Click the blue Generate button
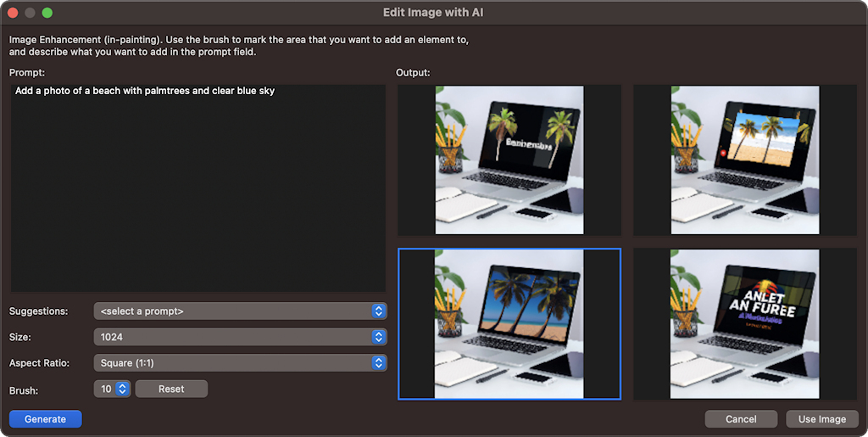This screenshot has width=868, height=437. 45,419
